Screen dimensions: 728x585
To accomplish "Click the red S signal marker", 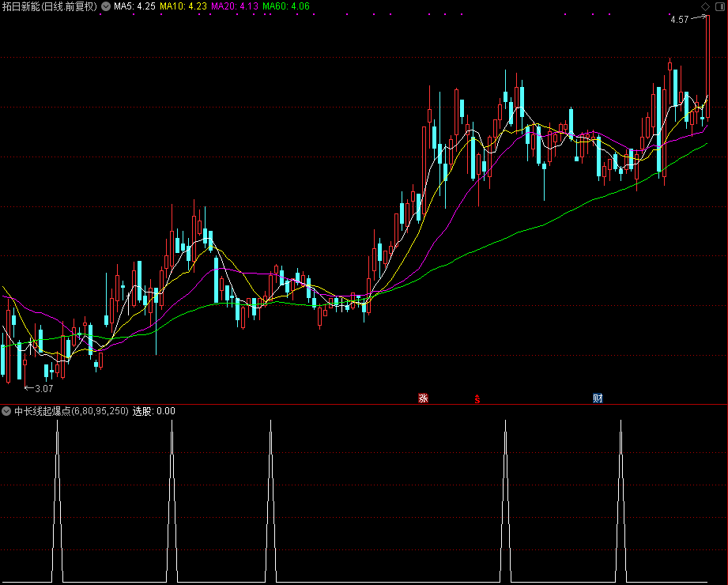I will point(477,398).
